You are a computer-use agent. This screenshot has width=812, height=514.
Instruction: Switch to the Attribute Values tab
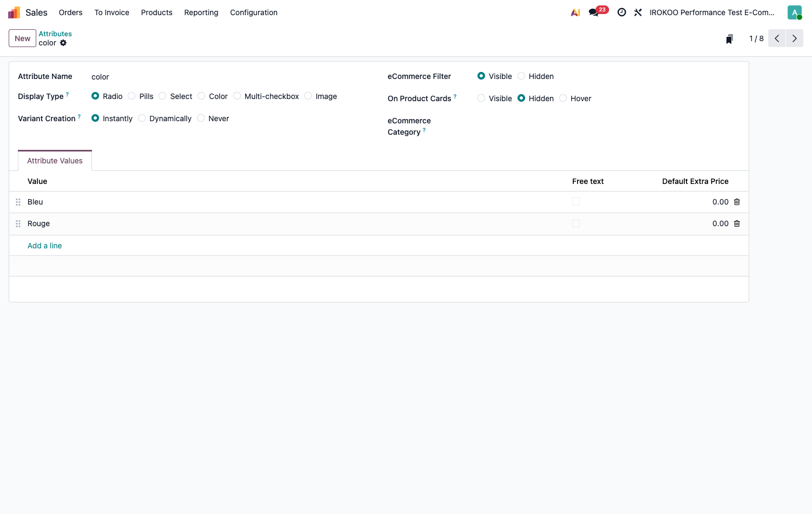click(x=55, y=161)
